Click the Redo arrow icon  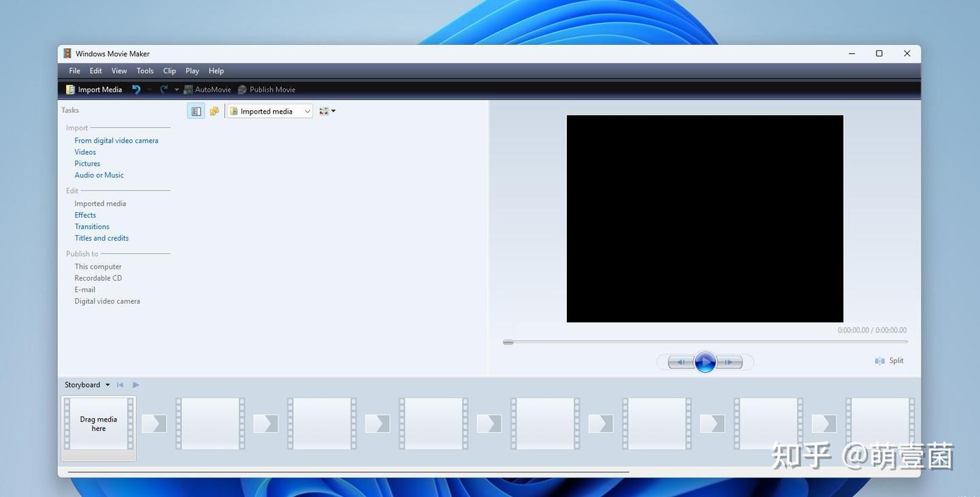163,90
